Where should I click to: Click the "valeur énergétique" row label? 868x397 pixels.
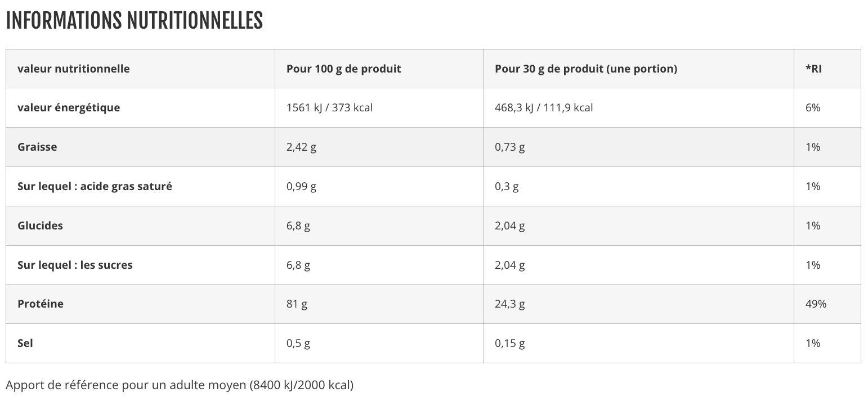tap(69, 107)
